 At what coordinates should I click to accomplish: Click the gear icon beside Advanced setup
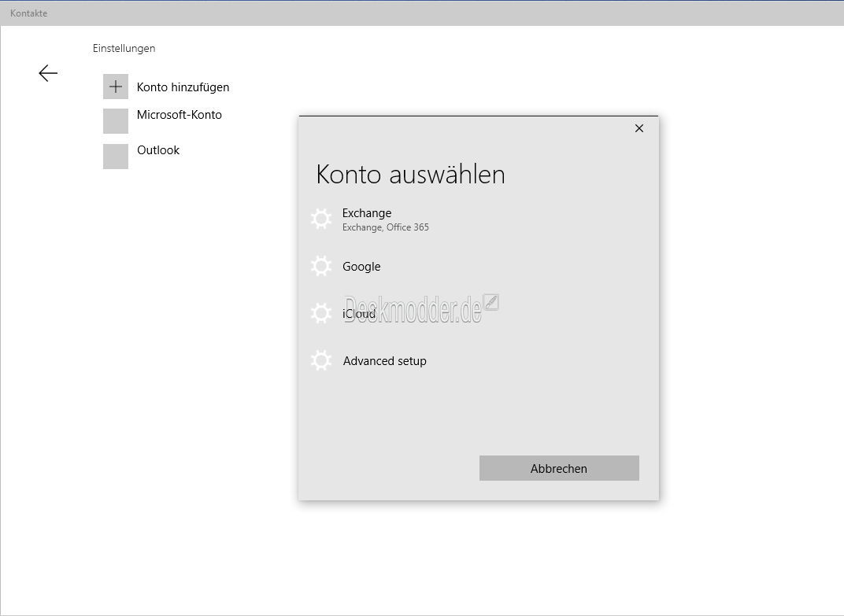pyautogui.click(x=321, y=360)
